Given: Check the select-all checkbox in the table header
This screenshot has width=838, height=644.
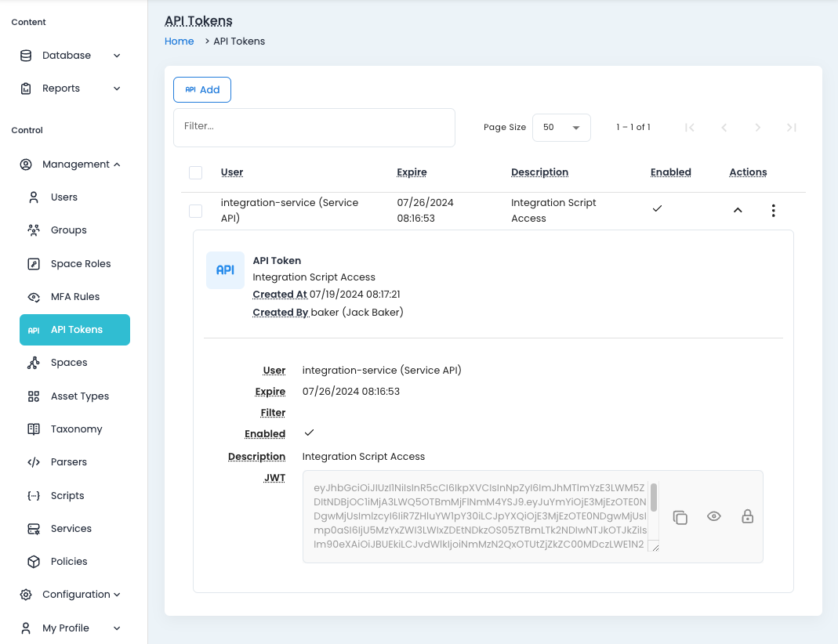Looking at the screenshot, I should [x=195, y=172].
